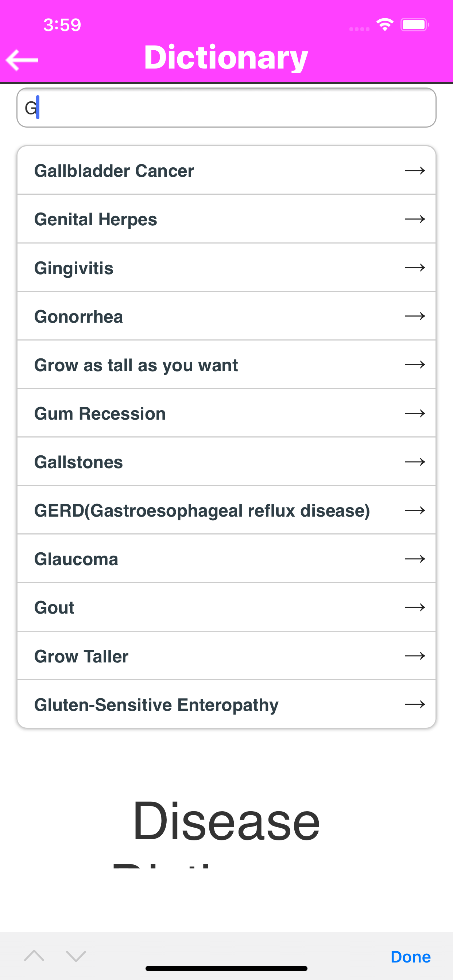Choose Gallstones in results

(78, 462)
